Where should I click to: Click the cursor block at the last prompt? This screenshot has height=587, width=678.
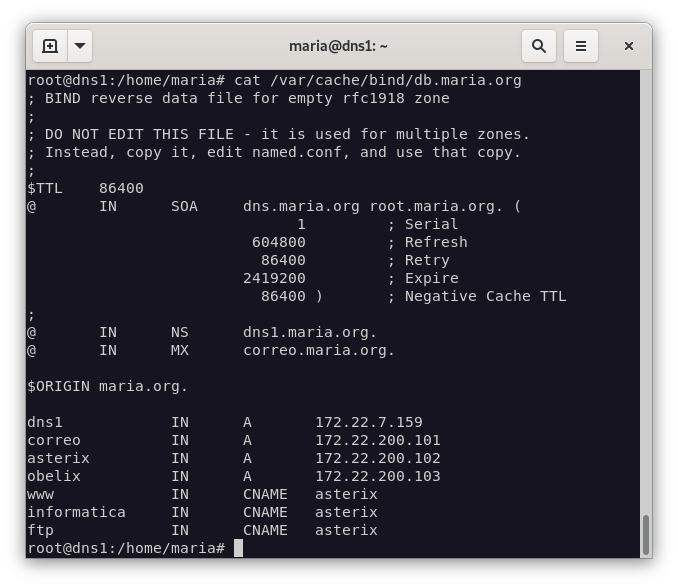(x=238, y=548)
